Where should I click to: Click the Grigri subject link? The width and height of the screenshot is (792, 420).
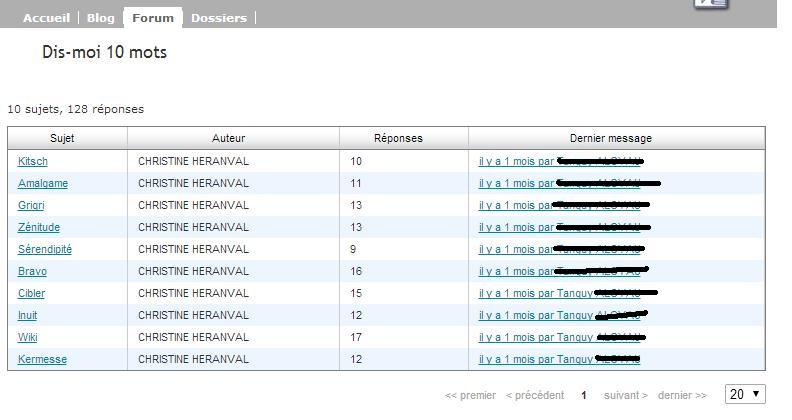pos(31,205)
